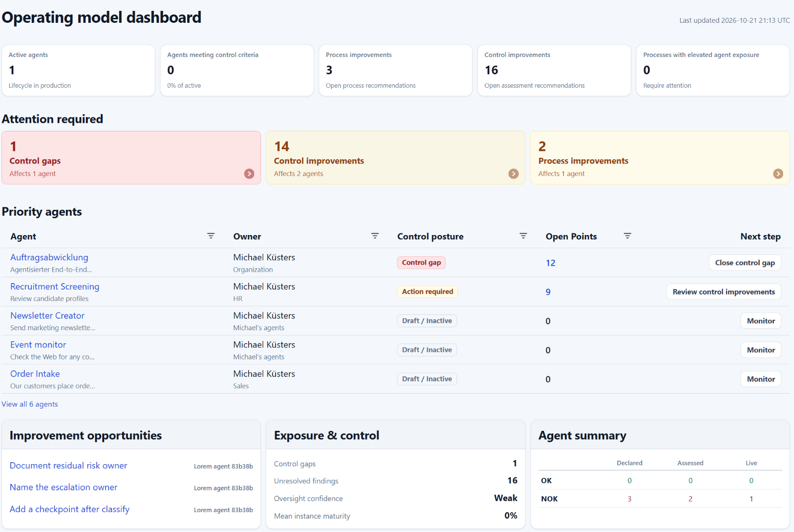The width and height of the screenshot is (794, 532).
Task: Click Monitor for Order Intake
Action: coord(761,379)
